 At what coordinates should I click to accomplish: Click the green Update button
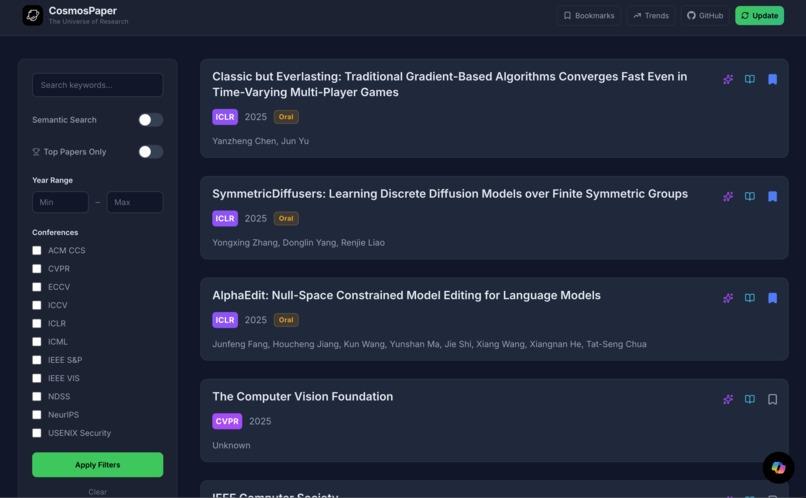(x=759, y=15)
